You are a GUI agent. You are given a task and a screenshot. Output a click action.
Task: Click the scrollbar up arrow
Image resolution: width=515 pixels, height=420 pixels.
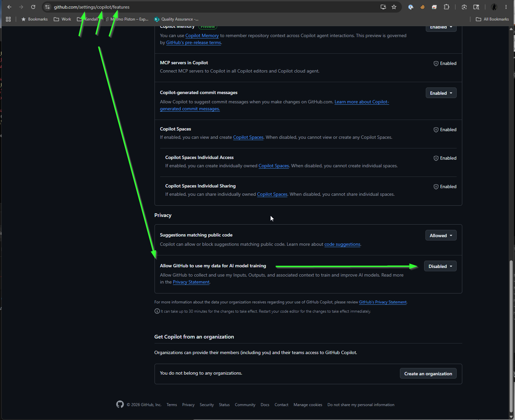click(x=511, y=29)
